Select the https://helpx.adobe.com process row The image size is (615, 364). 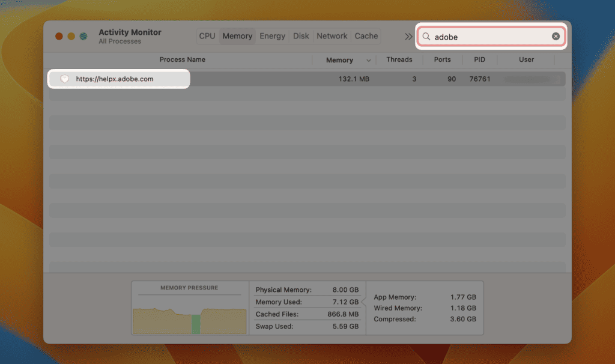click(x=307, y=79)
